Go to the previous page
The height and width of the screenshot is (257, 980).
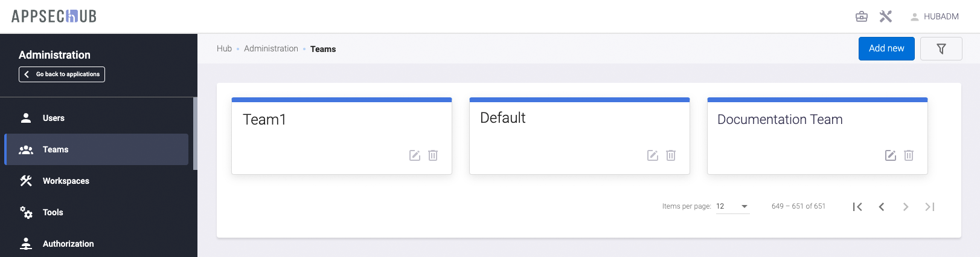tap(882, 207)
